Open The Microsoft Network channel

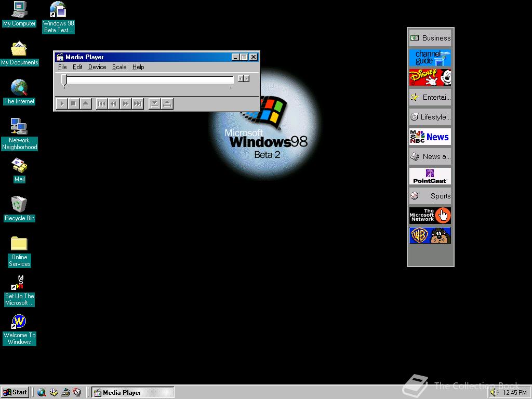pyautogui.click(x=430, y=216)
